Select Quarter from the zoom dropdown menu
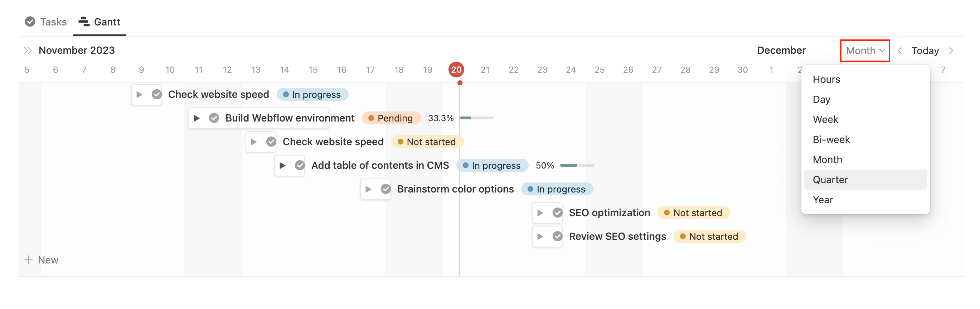 click(x=830, y=180)
